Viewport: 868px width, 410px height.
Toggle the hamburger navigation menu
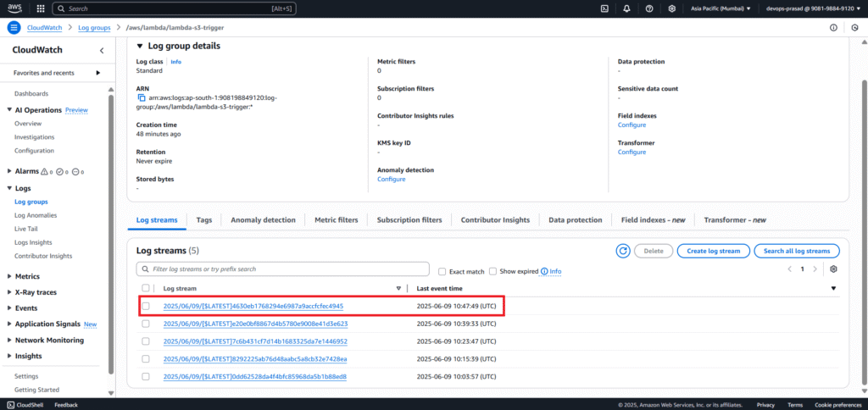(14, 28)
